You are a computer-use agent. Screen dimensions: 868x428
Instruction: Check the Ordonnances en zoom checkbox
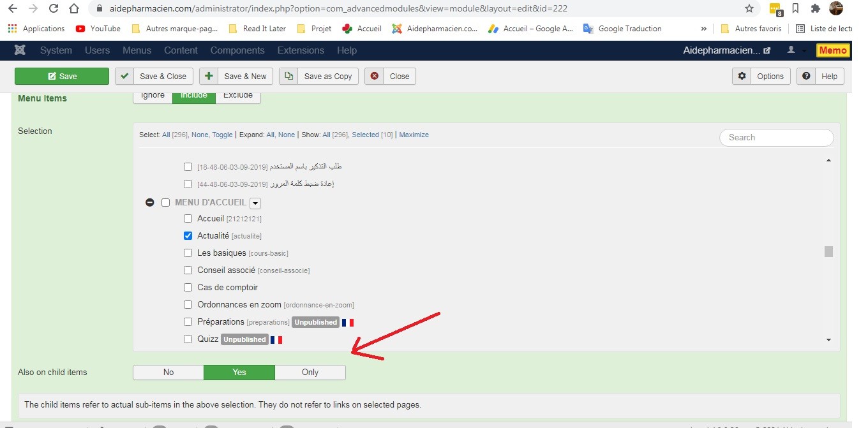click(188, 304)
